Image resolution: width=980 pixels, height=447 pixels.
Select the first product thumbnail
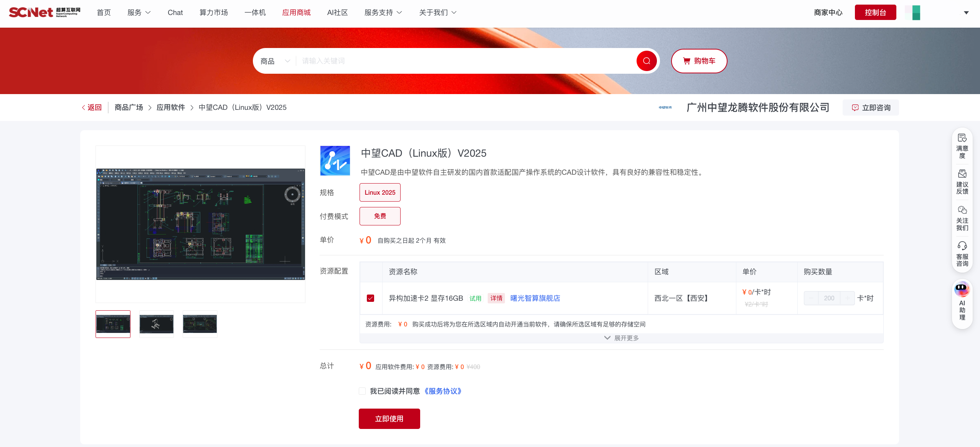click(x=113, y=324)
